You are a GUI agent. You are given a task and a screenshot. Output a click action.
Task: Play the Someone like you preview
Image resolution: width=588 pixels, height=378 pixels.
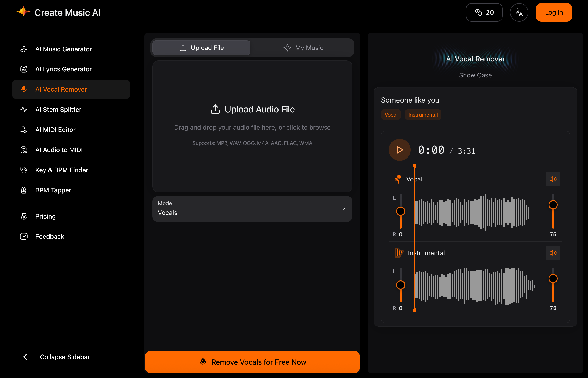399,150
